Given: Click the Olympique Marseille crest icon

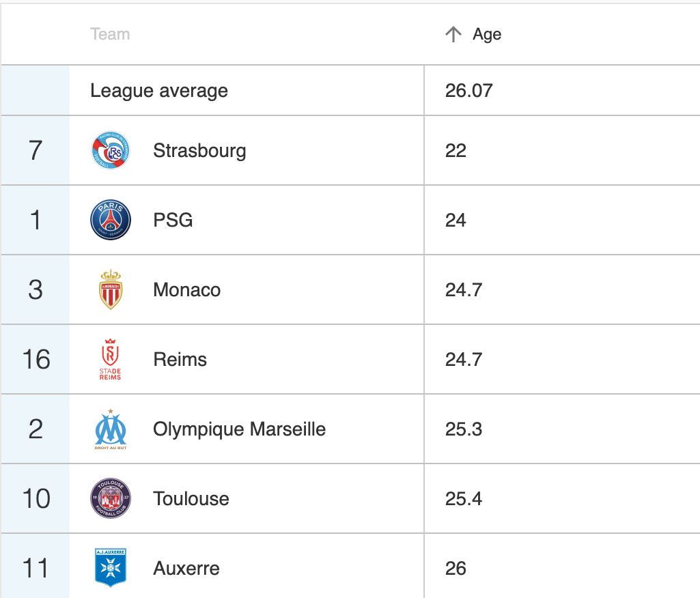Looking at the screenshot, I should [x=111, y=429].
